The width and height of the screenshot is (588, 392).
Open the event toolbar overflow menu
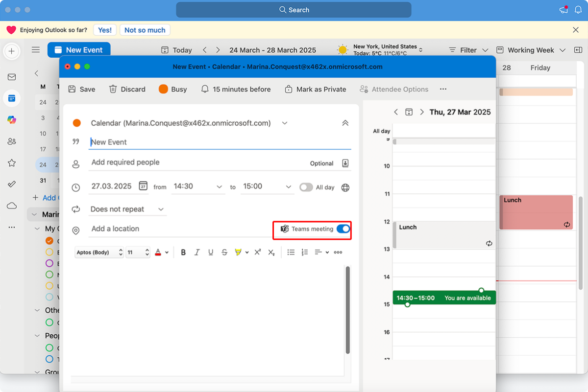click(443, 89)
